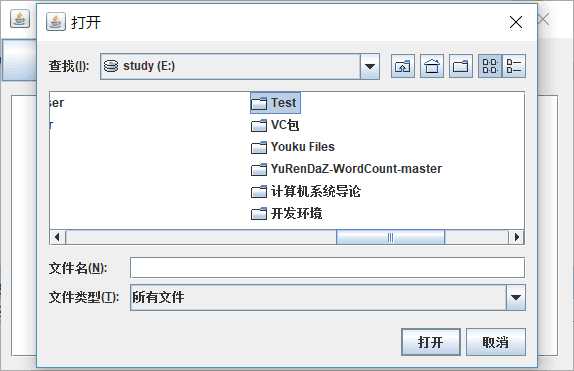Click the 开发环境 folder icon

tap(259, 214)
